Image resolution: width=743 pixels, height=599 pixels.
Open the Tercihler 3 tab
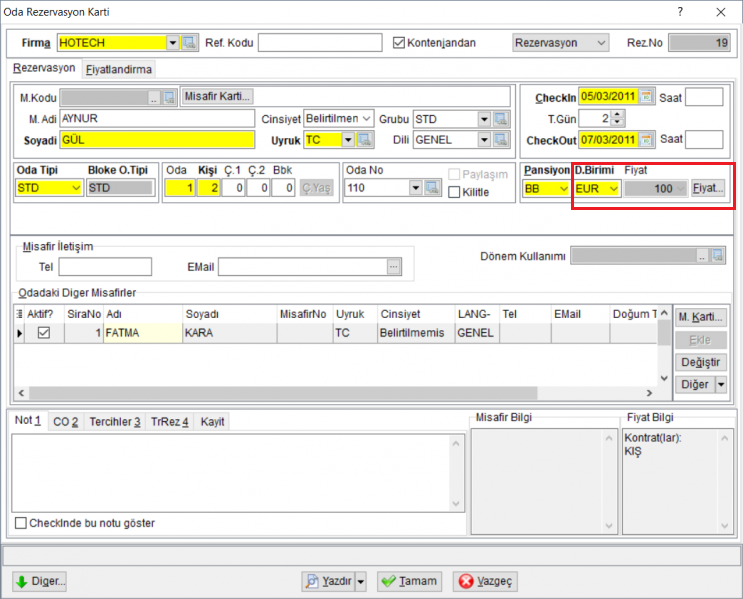click(x=115, y=422)
